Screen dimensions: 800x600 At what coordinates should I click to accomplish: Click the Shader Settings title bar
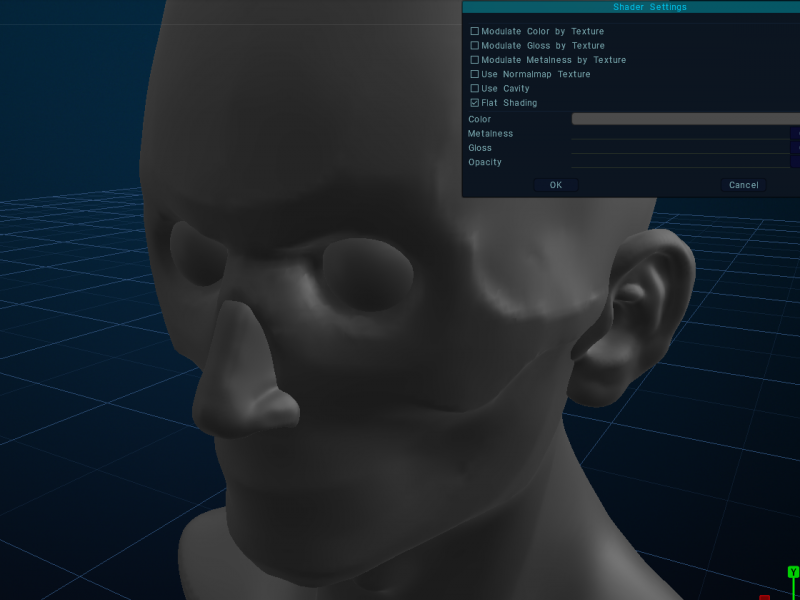tap(630, 7)
